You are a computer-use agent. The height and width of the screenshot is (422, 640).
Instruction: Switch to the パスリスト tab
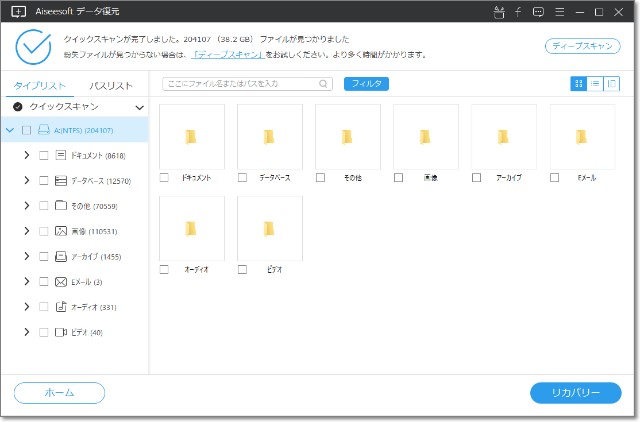(111, 86)
